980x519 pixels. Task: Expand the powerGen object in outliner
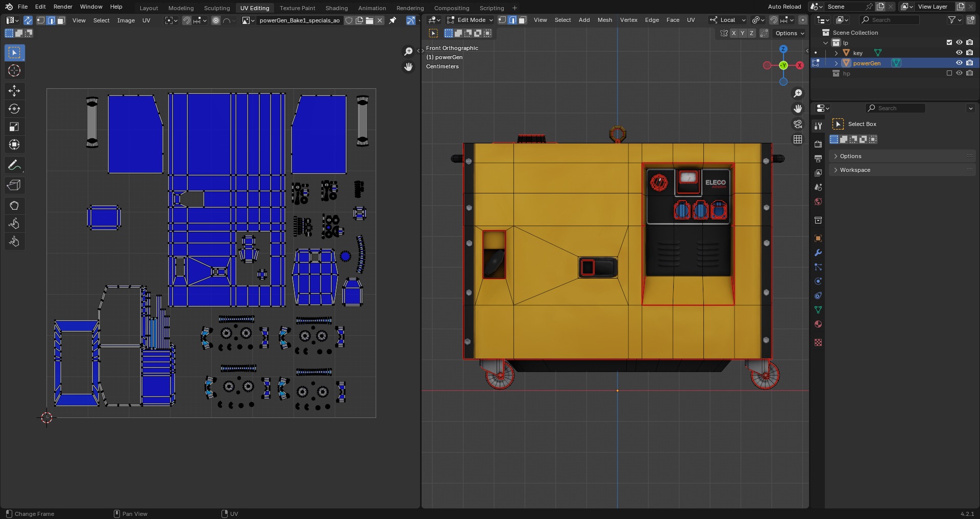pos(836,63)
